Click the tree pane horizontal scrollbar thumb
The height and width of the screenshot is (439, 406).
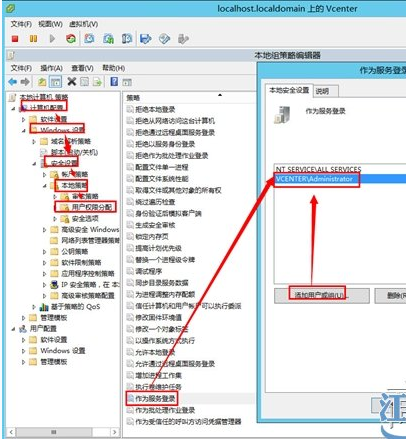click(54, 432)
